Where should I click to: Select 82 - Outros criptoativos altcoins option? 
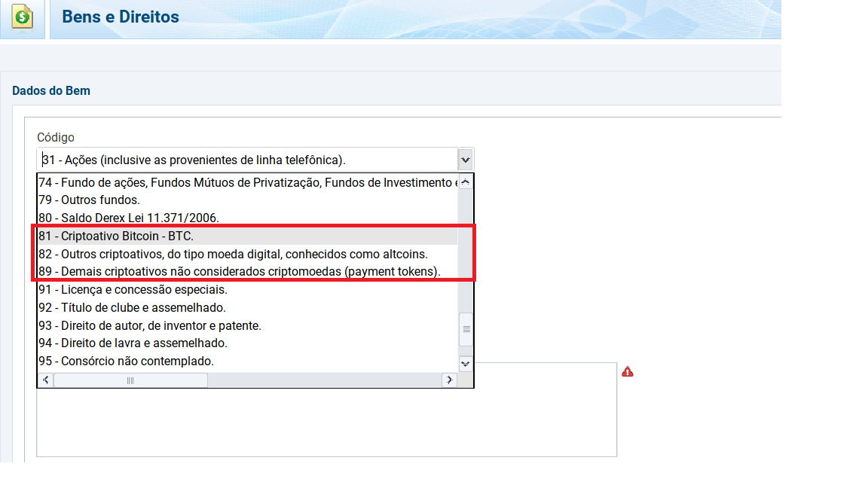pyautogui.click(x=233, y=254)
